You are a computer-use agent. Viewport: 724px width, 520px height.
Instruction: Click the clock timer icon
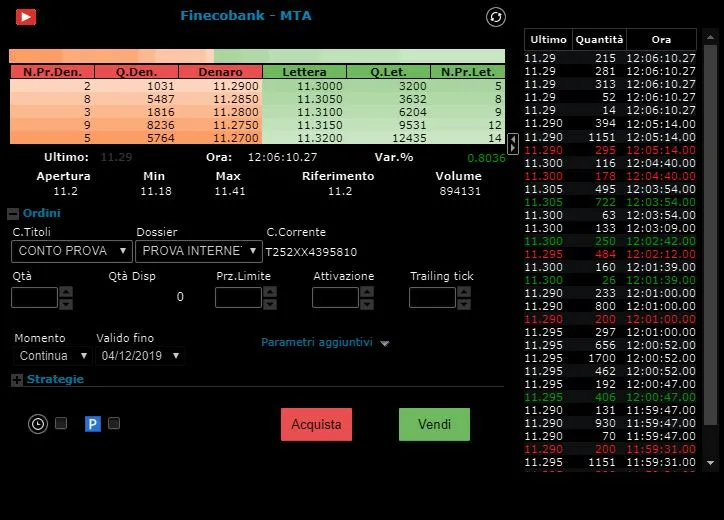38,424
